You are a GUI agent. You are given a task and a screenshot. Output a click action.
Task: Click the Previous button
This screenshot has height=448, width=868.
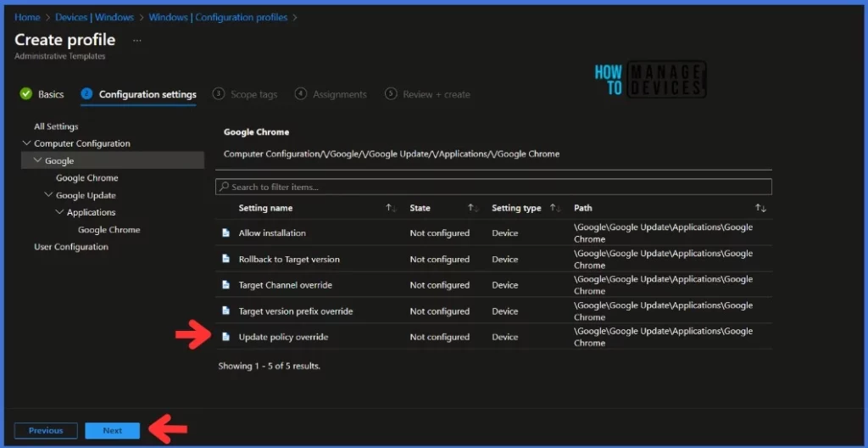point(46,430)
